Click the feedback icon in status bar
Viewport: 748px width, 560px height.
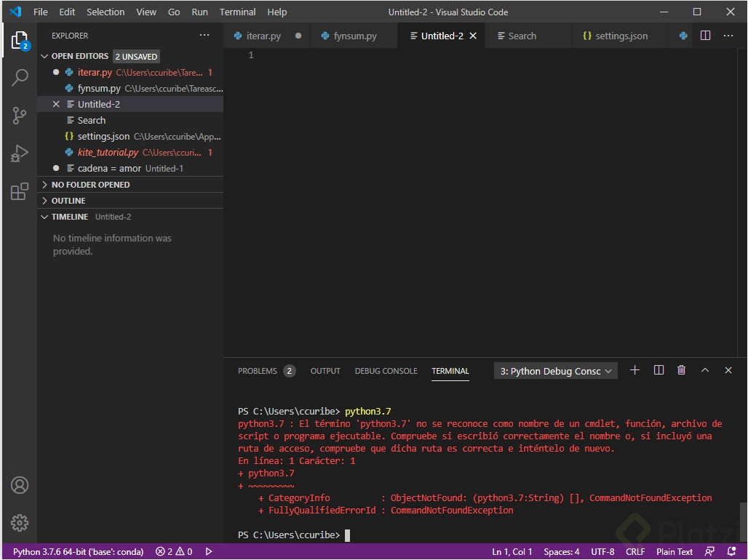pos(710,551)
